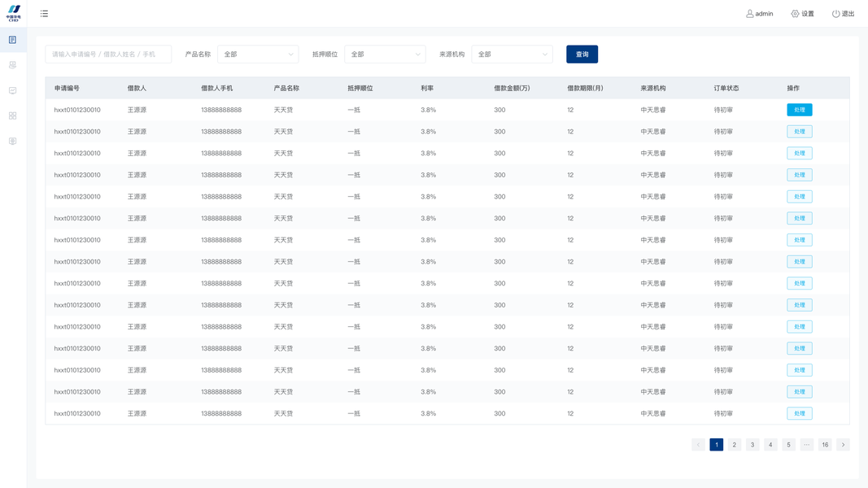Toggle the sidebar with the hamburger menu icon
The width and height of the screenshot is (868, 488).
[x=44, y=13]
